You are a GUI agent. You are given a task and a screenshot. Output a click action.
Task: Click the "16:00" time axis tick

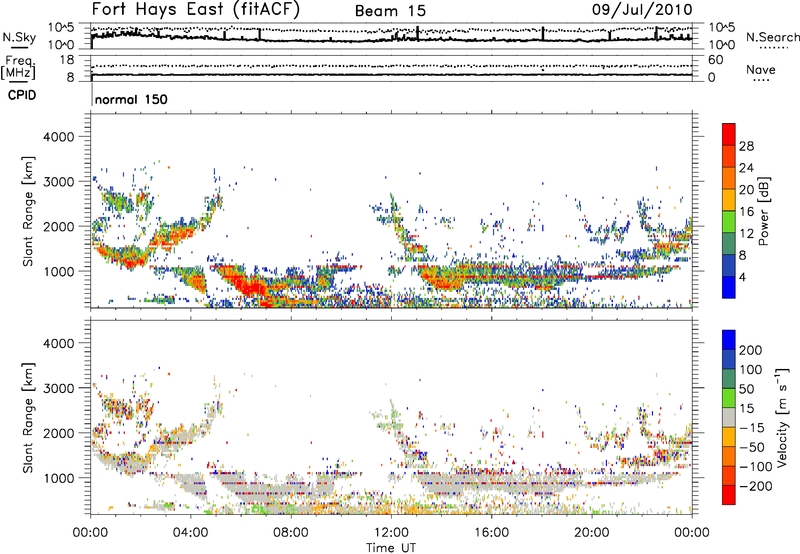pyautogui.click(x=491, y=533)
